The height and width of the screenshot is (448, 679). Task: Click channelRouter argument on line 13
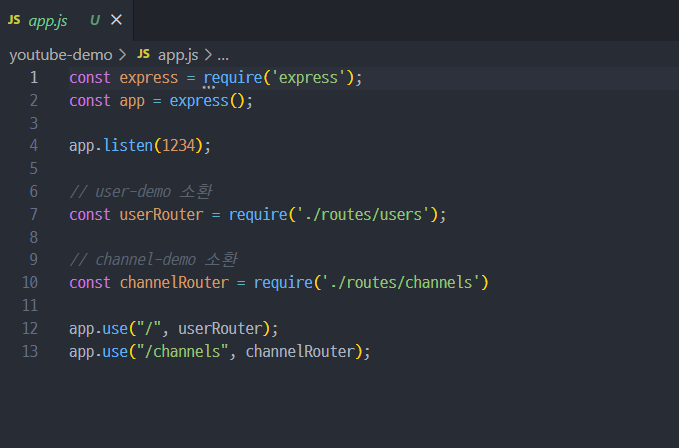(x=301, y=351)
